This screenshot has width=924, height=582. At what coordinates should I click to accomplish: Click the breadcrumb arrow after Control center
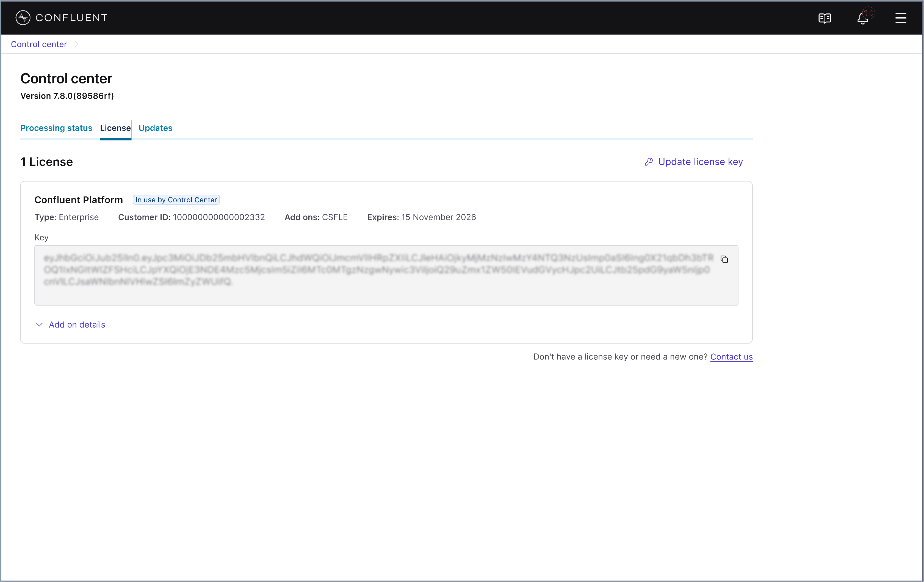pyautogui.click(x=77, y=44)
